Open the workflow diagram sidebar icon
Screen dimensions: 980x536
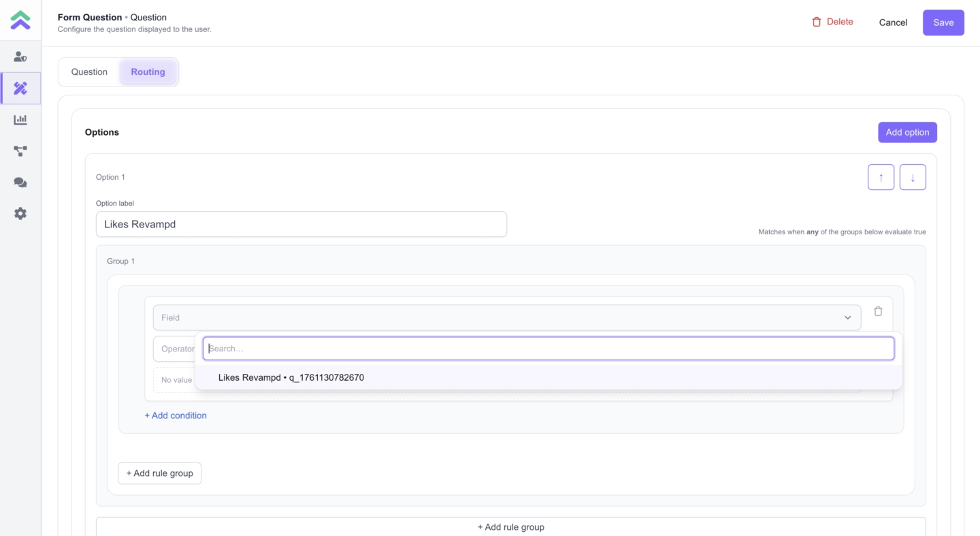20,151
